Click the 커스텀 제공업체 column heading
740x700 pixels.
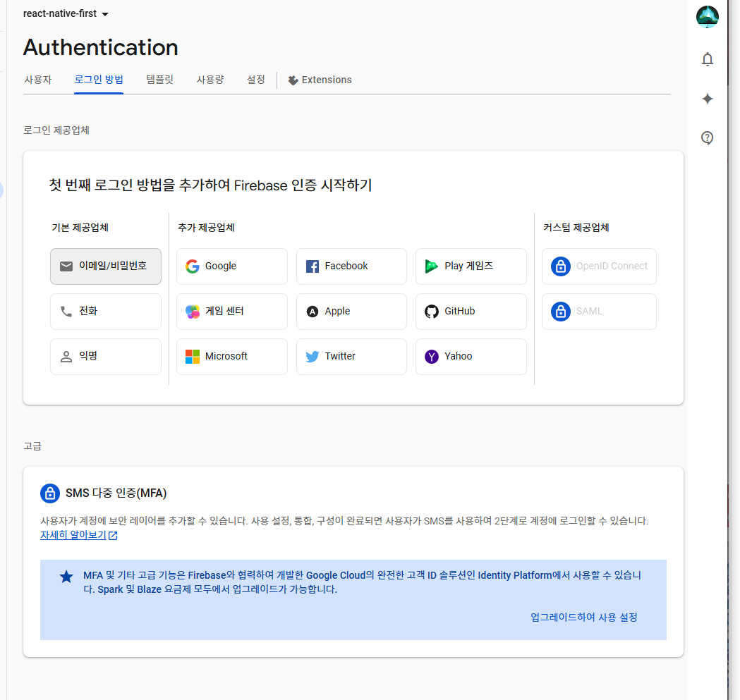pyautogui.click(x=576, y=228)
